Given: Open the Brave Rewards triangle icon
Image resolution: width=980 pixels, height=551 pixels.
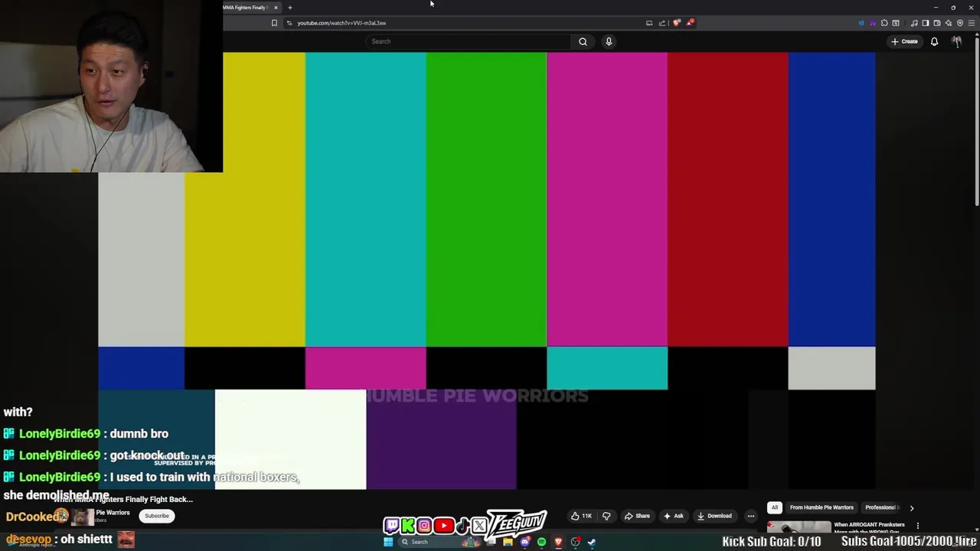Looking at the screenshot, I should 690,22.
